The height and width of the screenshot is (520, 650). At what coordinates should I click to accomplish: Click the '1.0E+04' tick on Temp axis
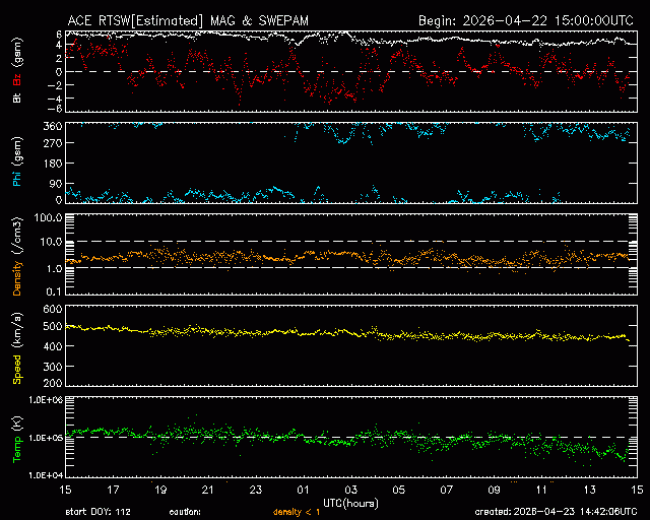point(46,475)
